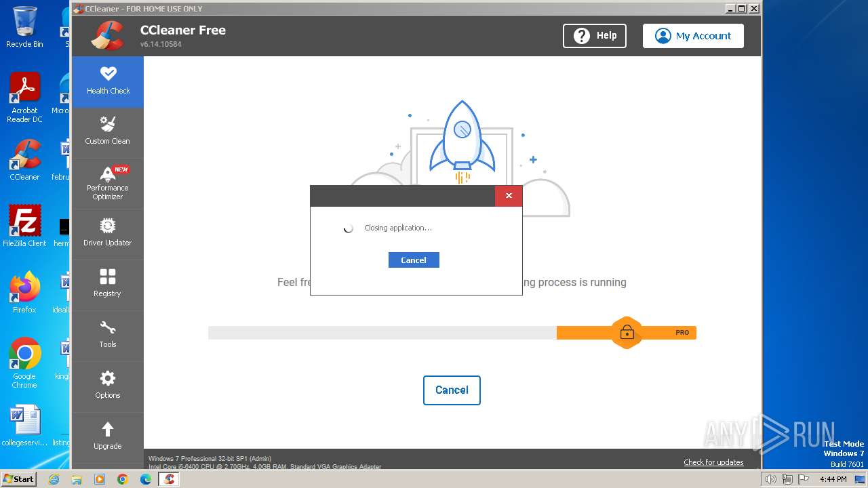
Task: Open the Google Chrome desktop shortcut
Action: pyautogui.click(x=24, y=363)
